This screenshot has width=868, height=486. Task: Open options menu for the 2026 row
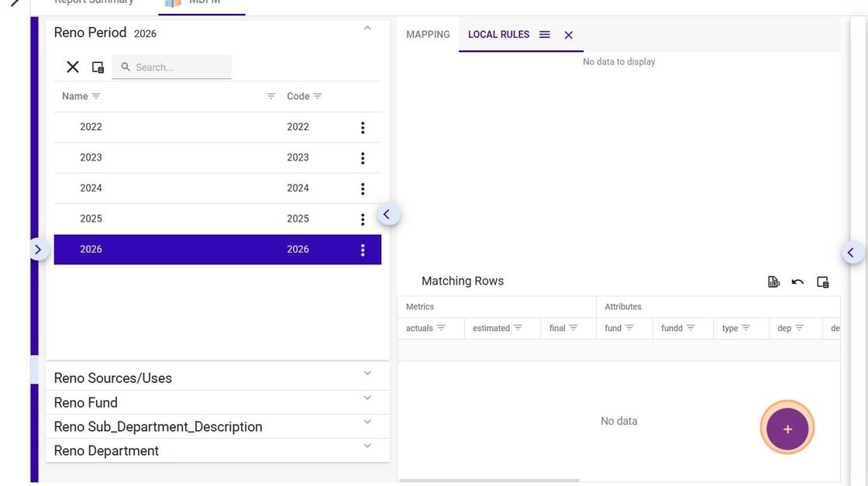point(363,250)
